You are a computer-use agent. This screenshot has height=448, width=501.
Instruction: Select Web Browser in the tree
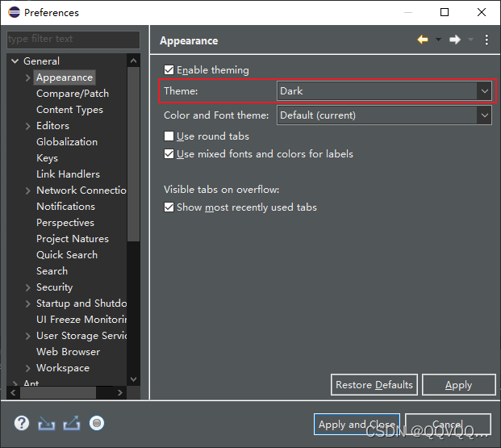(x=68, y=352)
